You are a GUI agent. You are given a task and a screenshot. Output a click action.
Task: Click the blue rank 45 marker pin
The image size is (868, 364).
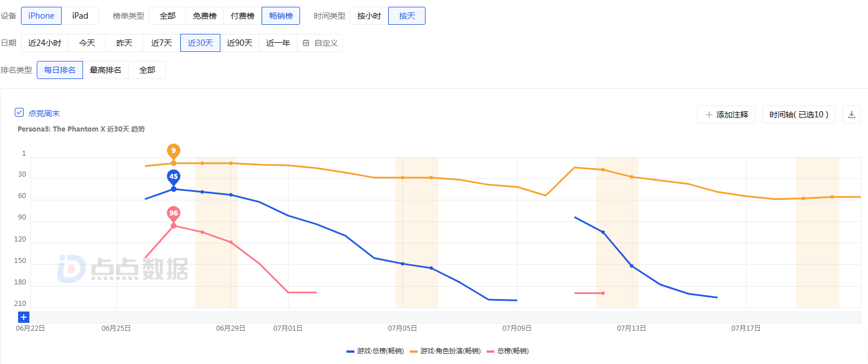click(173, 177)
